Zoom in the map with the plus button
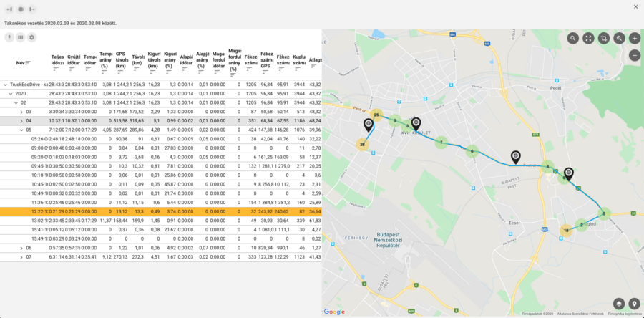This screenshot has width=644, height=318. [x=635, y=39]
